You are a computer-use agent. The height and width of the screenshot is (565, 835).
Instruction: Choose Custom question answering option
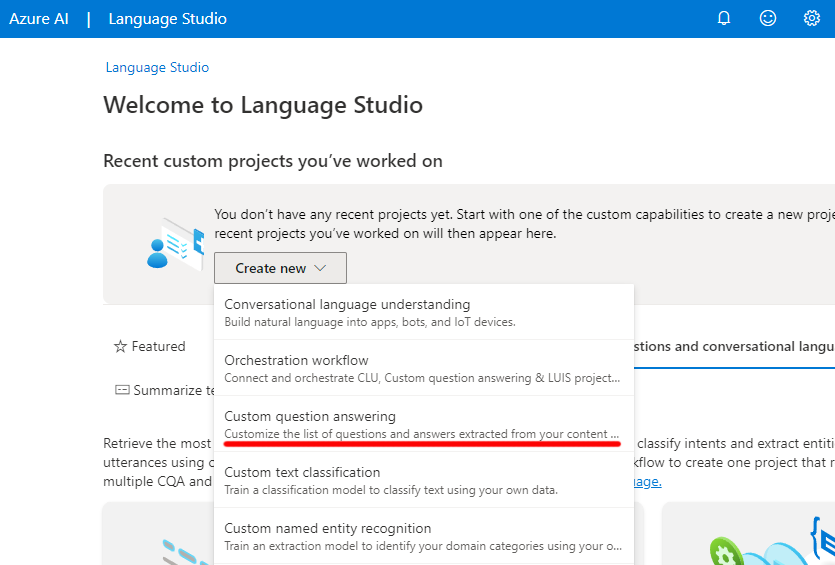[424, 424]
